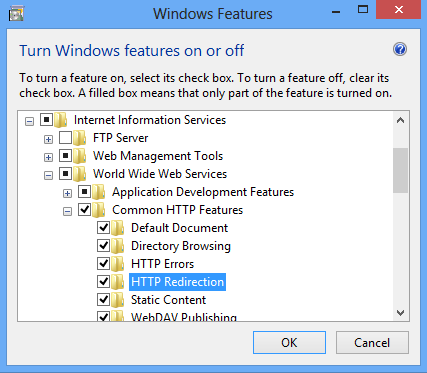Click the Static Content folder icon
The height and width of the screenshot is (373, 427).
[x=118, y=300]
